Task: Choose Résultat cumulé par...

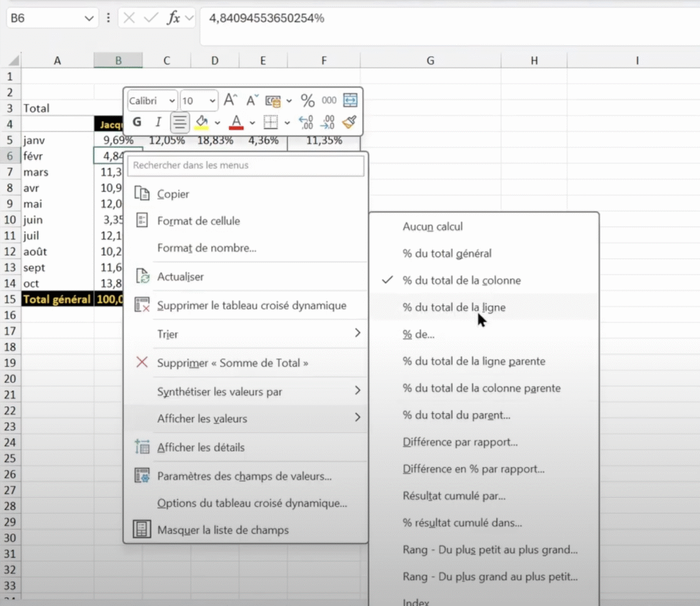Action: (x=484, y=496)
